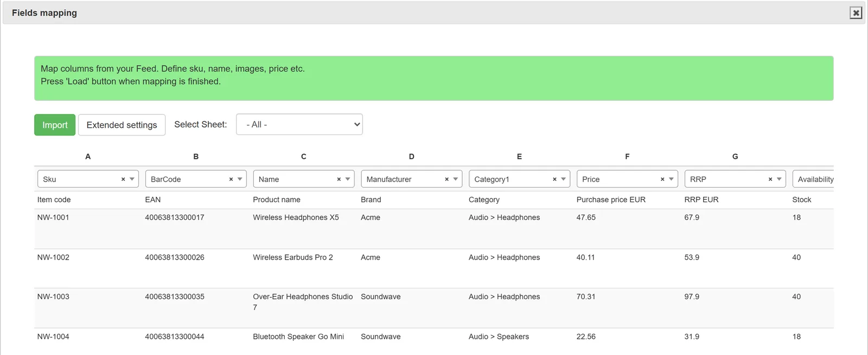This screenshot has width=868, height=355.
Task: Select item code NW-1001
Action: pyautogui.click(x=53, y=217)
